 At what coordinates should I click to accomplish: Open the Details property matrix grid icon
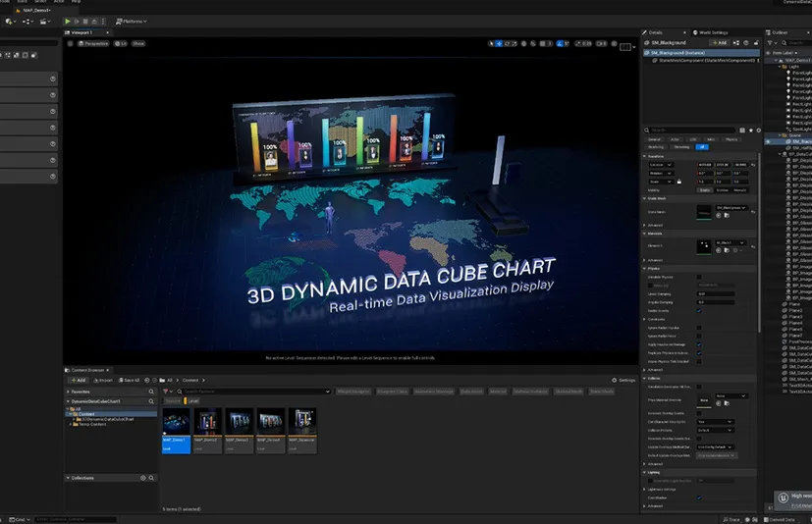(742, 130)
